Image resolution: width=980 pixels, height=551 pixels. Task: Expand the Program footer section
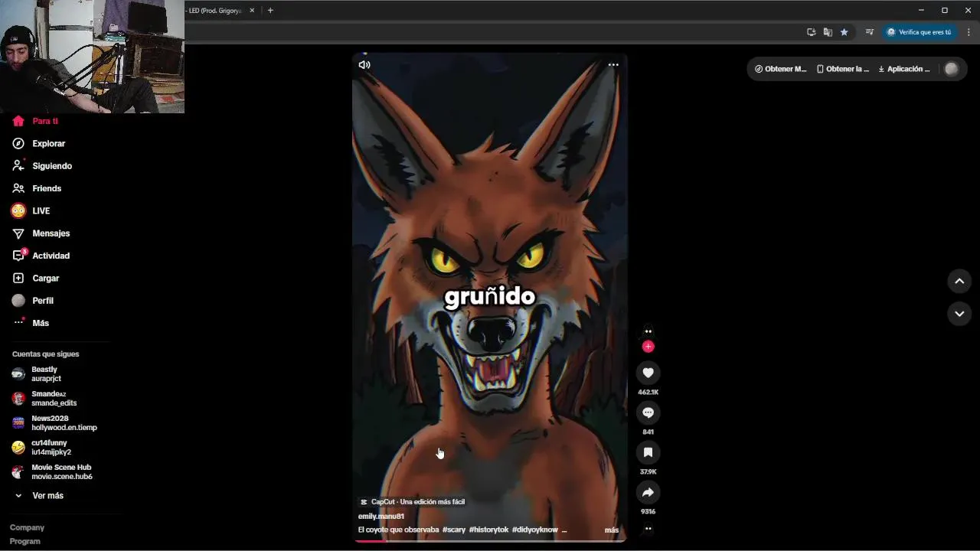tap(24, 541)
